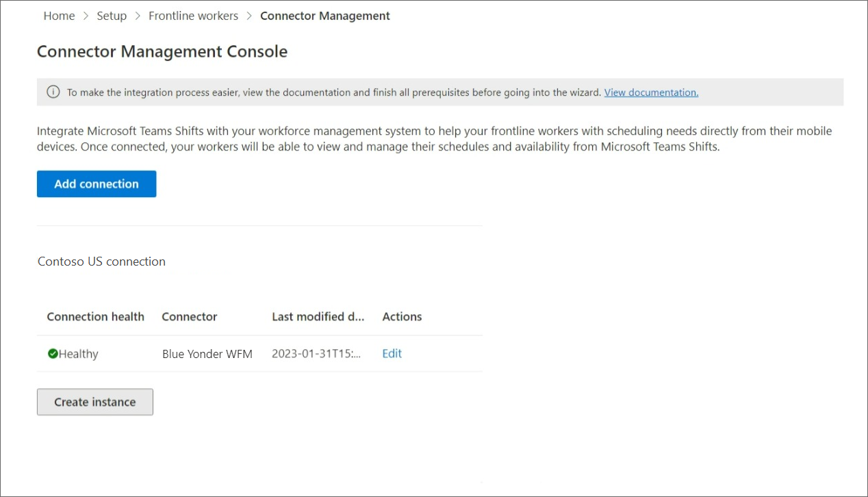Click the chevron after Frontline workers

click(x=250, y=16)
